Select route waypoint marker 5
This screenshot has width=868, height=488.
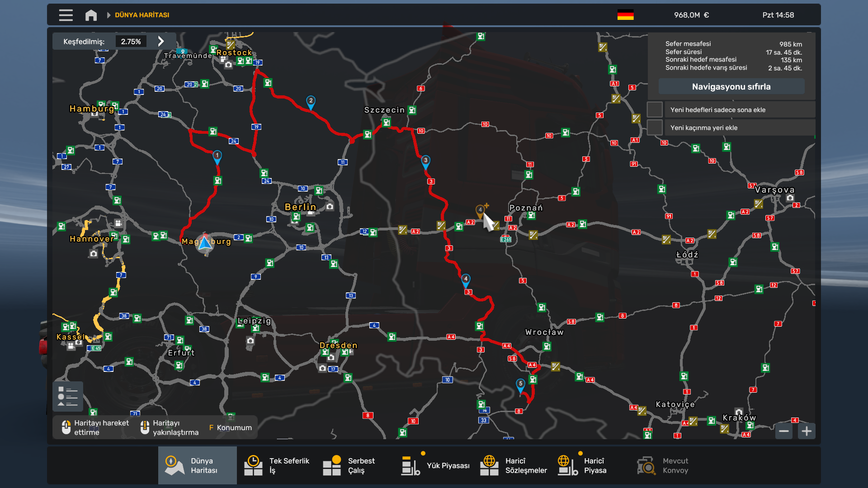coord(520,385)
